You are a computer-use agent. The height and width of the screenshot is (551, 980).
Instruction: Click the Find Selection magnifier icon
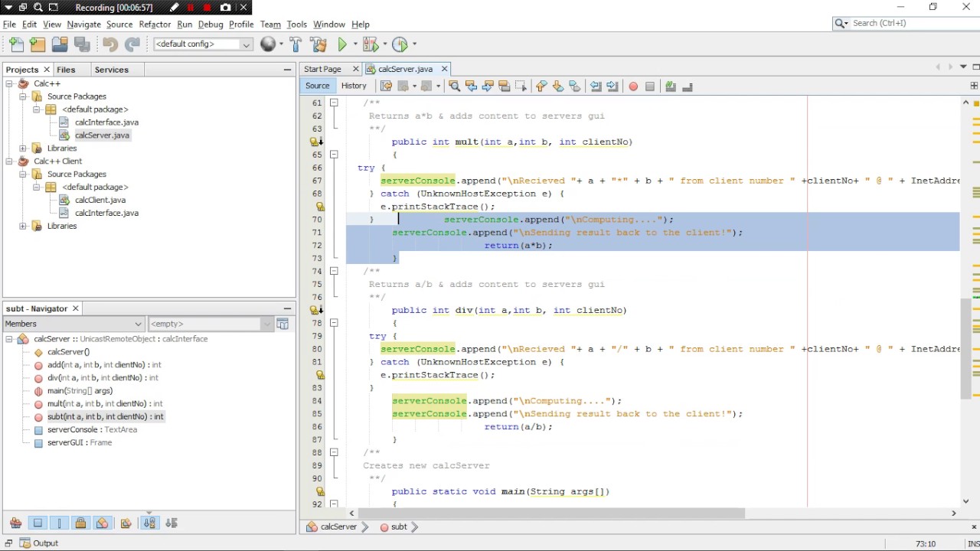point(455,86)
